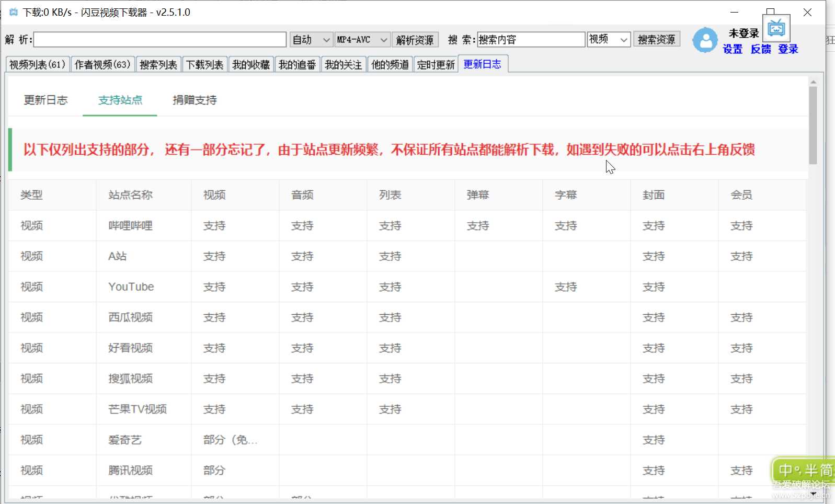Switch to the 视频列表(61) tab
835x504 pixels.
[x=37, y=64]
